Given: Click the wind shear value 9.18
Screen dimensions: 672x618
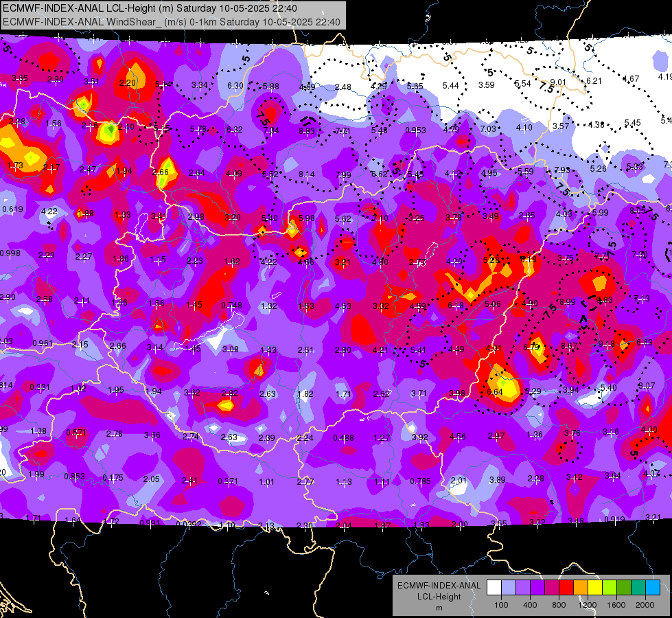Looking at the screenshot, I should 606,343.
